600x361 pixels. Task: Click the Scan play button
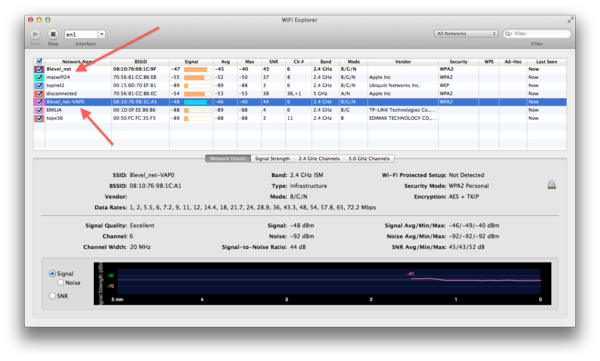coord(35,34)
